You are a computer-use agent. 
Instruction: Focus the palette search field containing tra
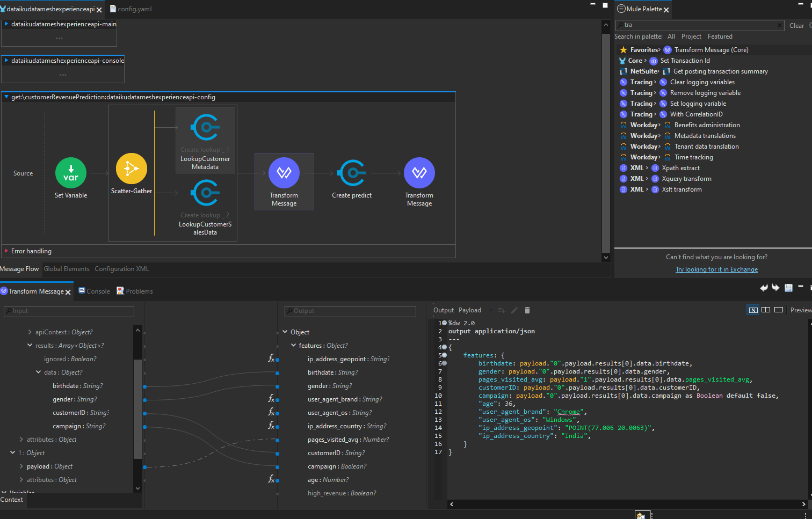[x=700, y=25]
